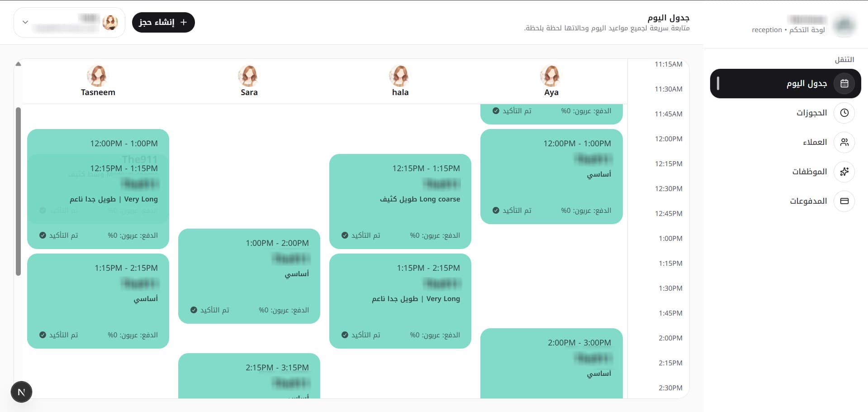Click hala's avatar in the schedule header
868x412 pixels.
(x=400, y=76)
